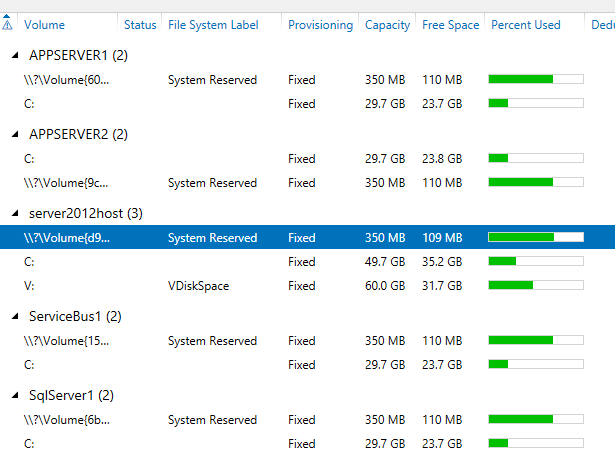The width and height of the screenshot is (615, 463).
Task: Select the C: volume under ServiceBus1
Action: (x=308, y=365)
